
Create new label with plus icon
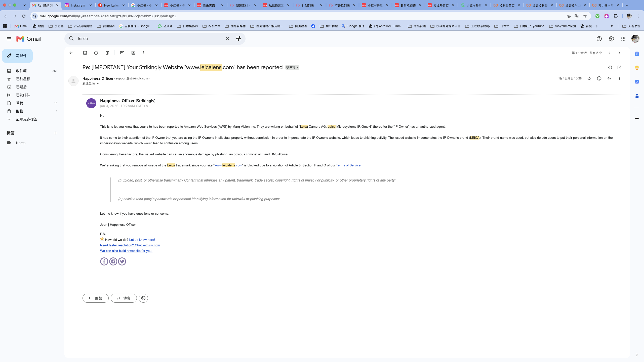click(x=56, y=133)
